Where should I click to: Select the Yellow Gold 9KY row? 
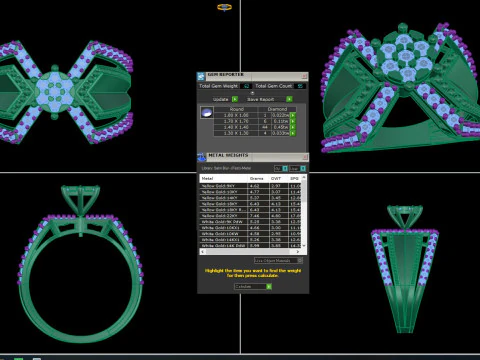pos(250,186)
